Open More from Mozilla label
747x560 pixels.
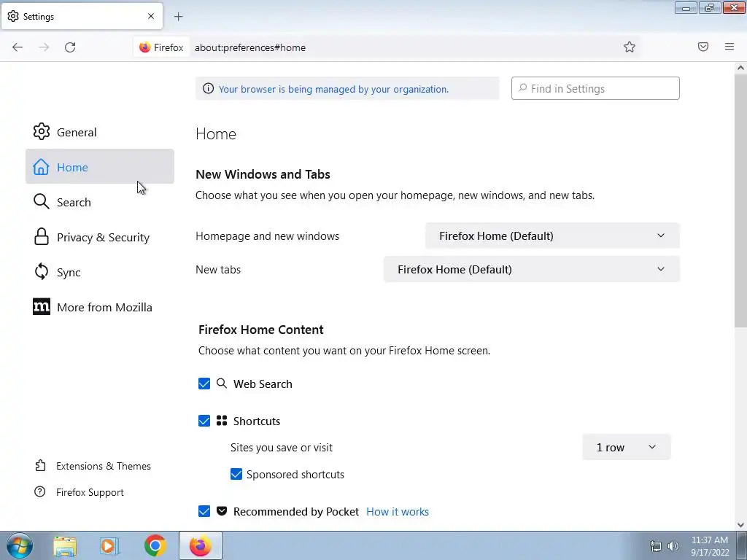(x=104, y=307)
